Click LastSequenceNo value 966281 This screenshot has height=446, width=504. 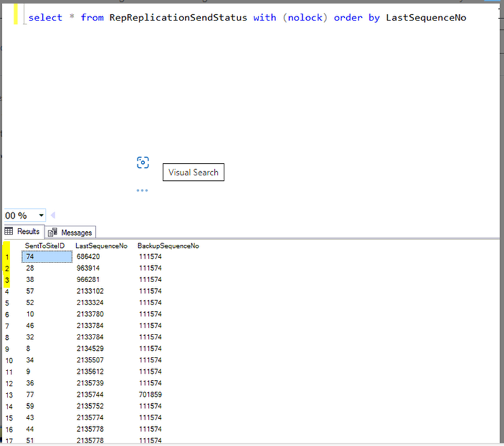[88, 279]
